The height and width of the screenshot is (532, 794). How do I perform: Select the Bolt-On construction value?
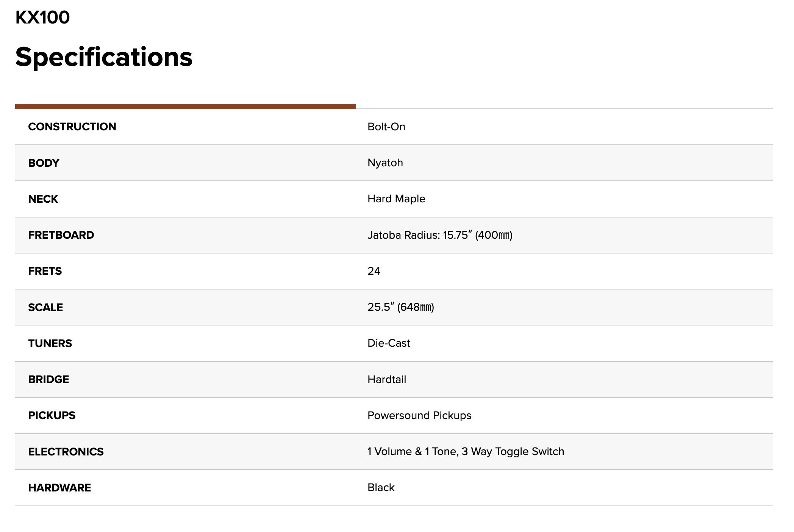click(386, 127)
